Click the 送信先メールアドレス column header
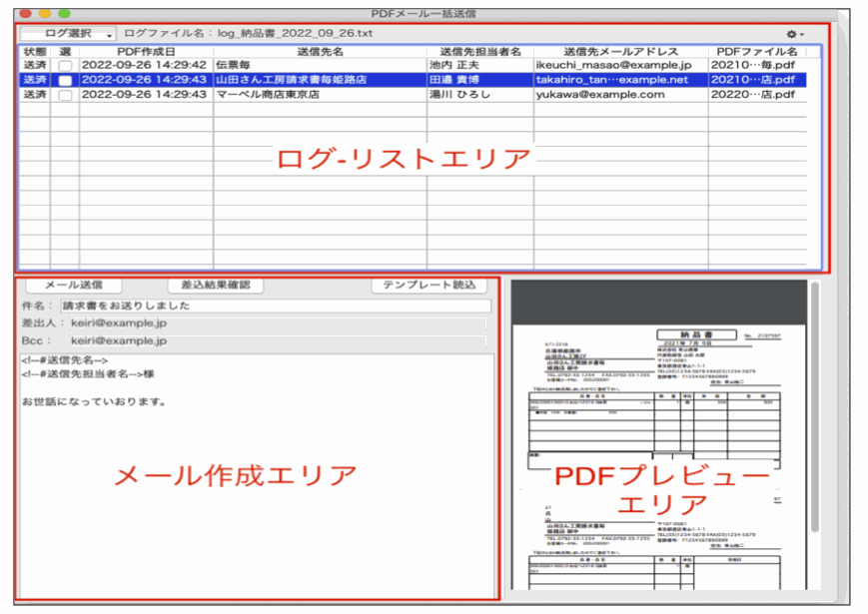 coord(620,51)
